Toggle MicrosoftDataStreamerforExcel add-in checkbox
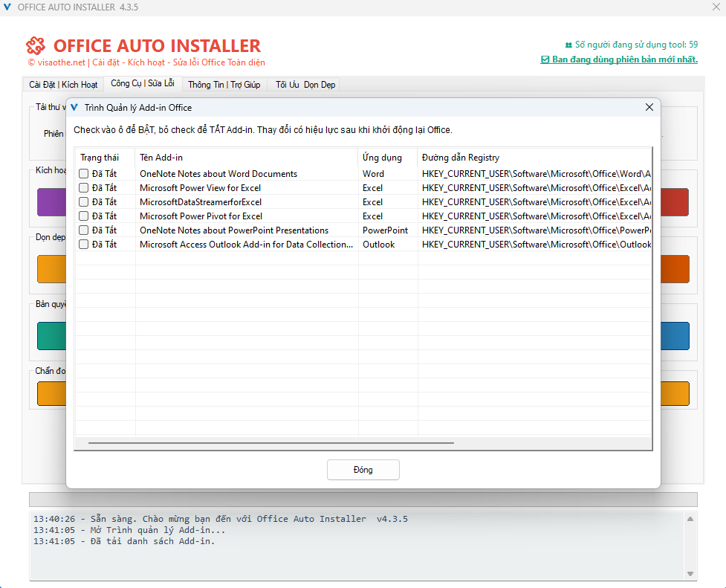 point(83,202)
